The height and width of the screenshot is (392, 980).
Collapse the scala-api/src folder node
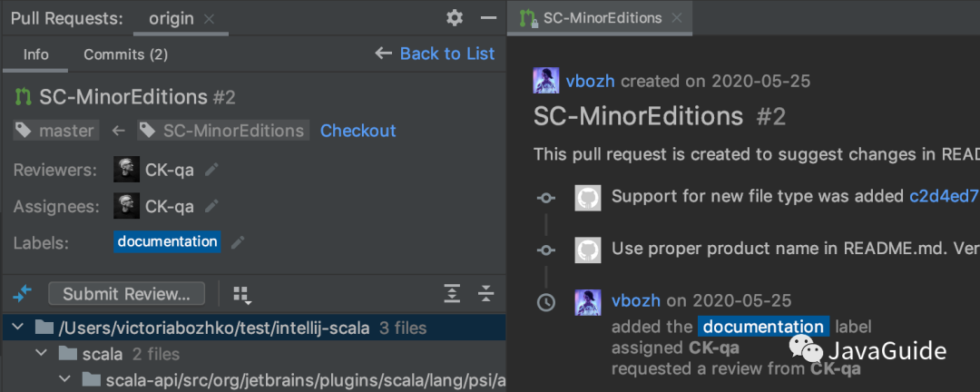pyautogui.click(x=64, y=379)
